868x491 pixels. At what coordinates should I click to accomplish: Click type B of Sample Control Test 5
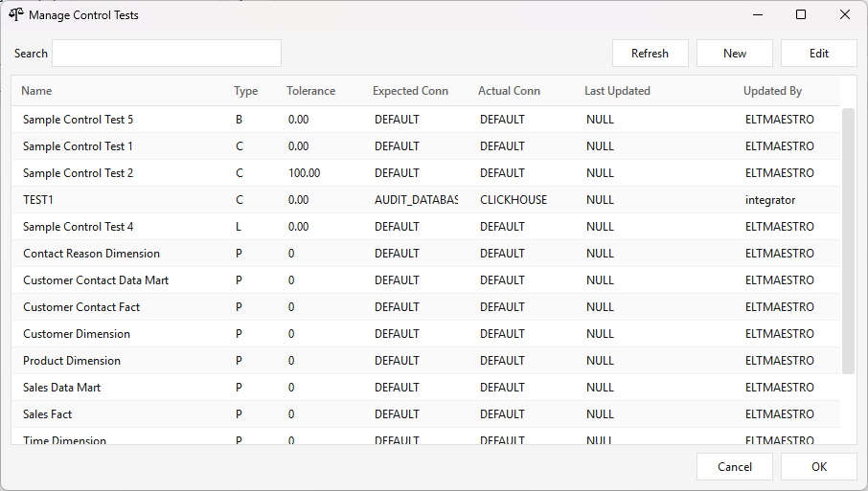[x=239, y=120]
